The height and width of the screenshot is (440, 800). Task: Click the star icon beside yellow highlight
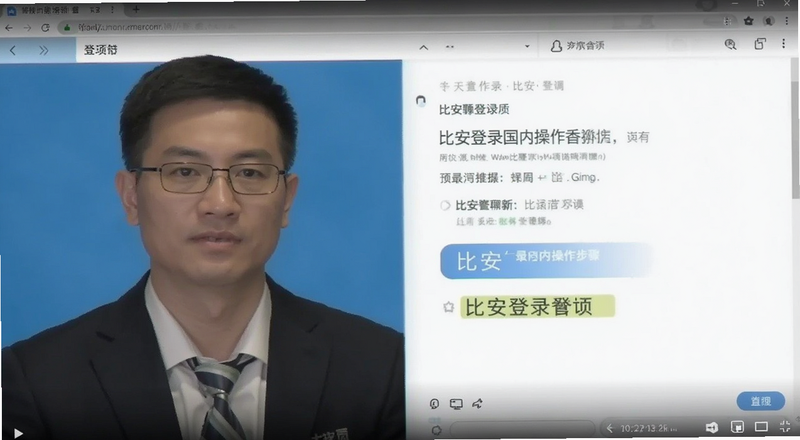[448, 307]
